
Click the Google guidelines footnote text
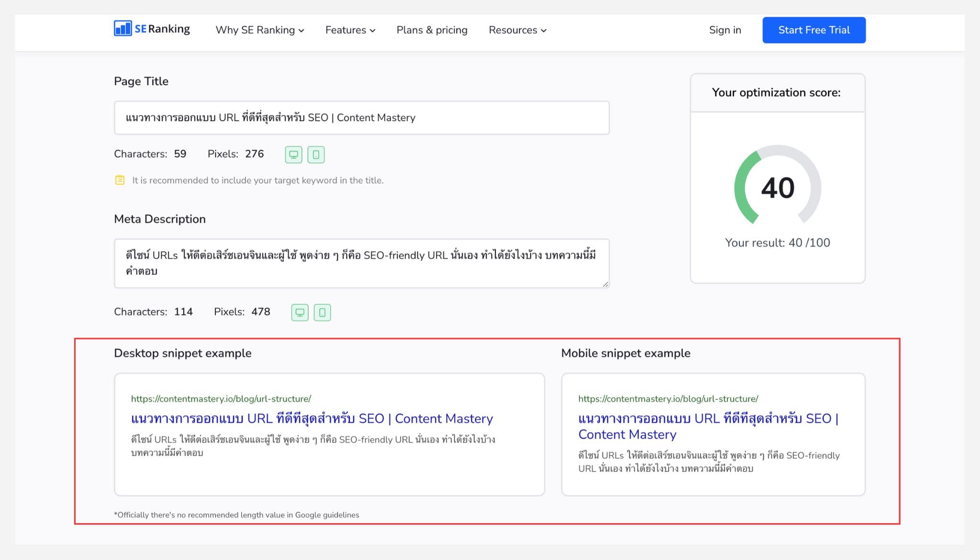pos(236,515)
